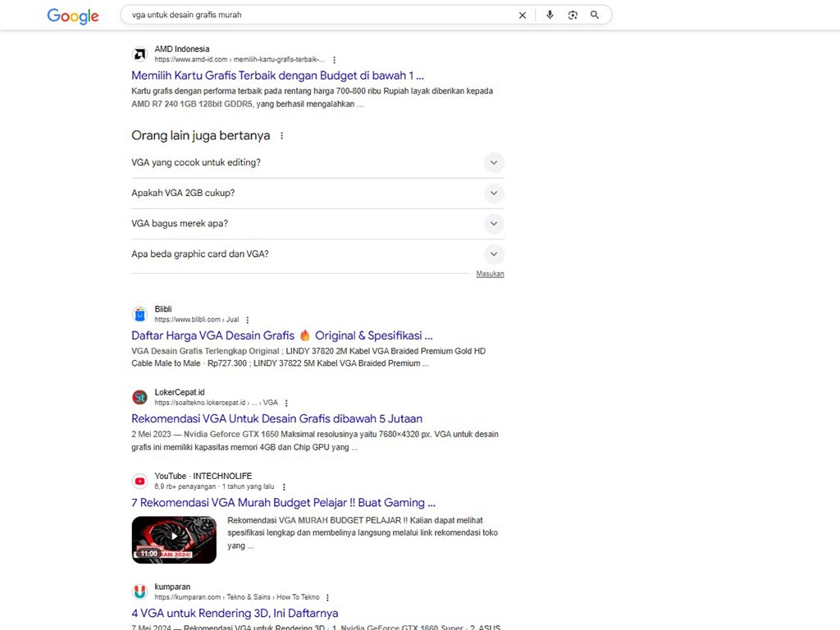Click 'Orang lain juga bertanya' heading
This screenshot has height=630, width=840.
point(201,135)
